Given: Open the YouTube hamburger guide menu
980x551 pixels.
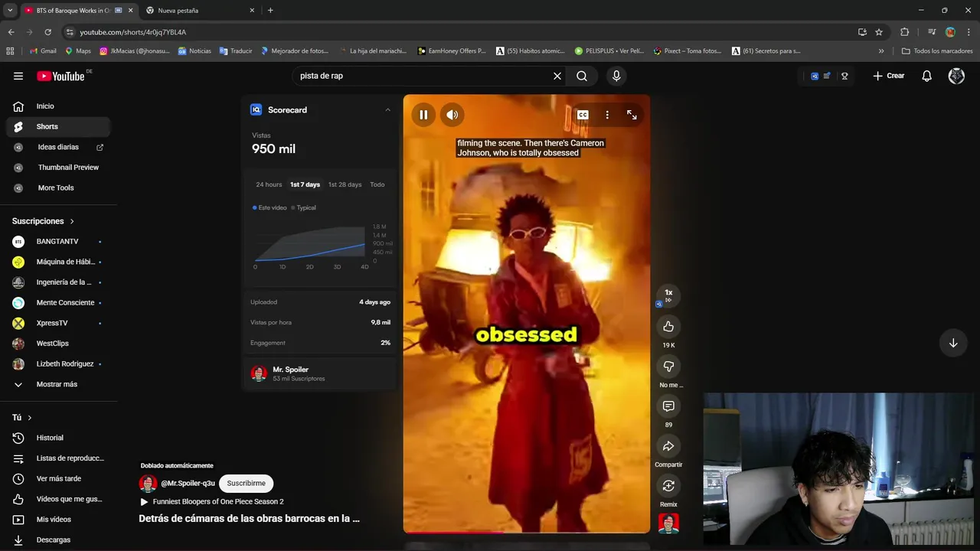Looking at the screenshot, I should click(18, 76).
